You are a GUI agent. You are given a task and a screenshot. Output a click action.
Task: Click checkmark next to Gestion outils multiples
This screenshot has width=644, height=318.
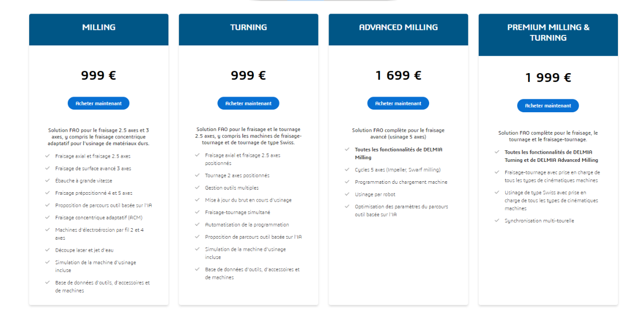[x=197, y=187]
